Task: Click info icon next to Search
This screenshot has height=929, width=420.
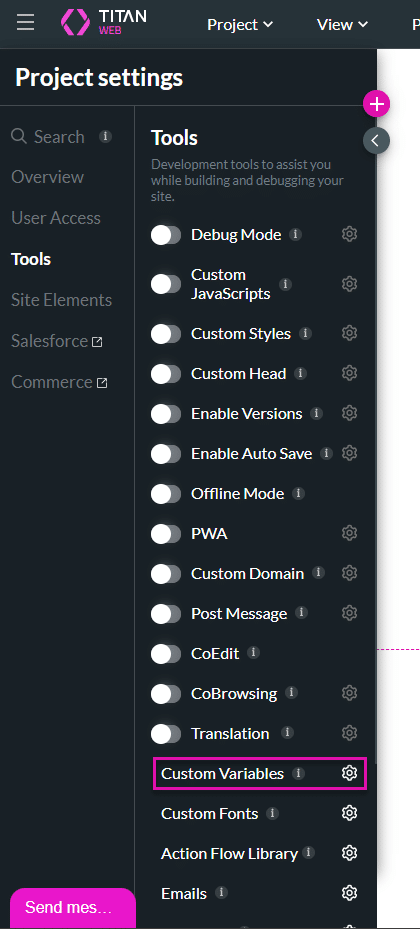Action: coord(105,136)
